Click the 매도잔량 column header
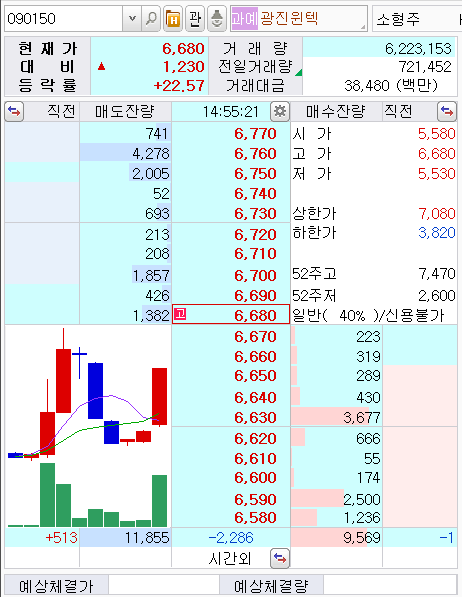Viewport: 462px width, 597px height. [125, 112]
